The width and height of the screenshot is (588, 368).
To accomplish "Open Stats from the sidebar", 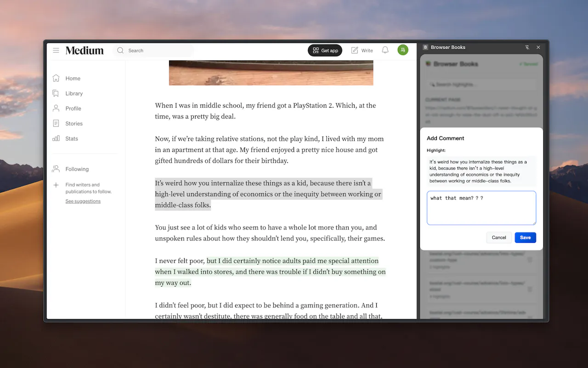I will [x=65, y=138].
